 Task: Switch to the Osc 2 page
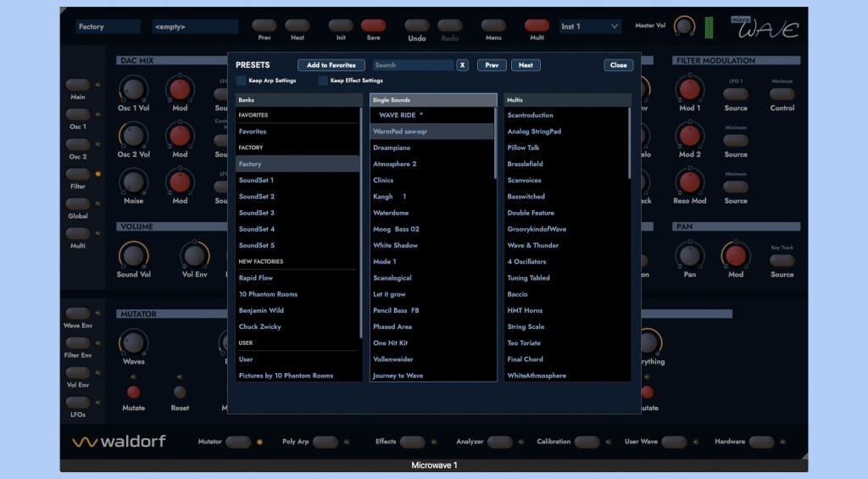pos(77,144)
